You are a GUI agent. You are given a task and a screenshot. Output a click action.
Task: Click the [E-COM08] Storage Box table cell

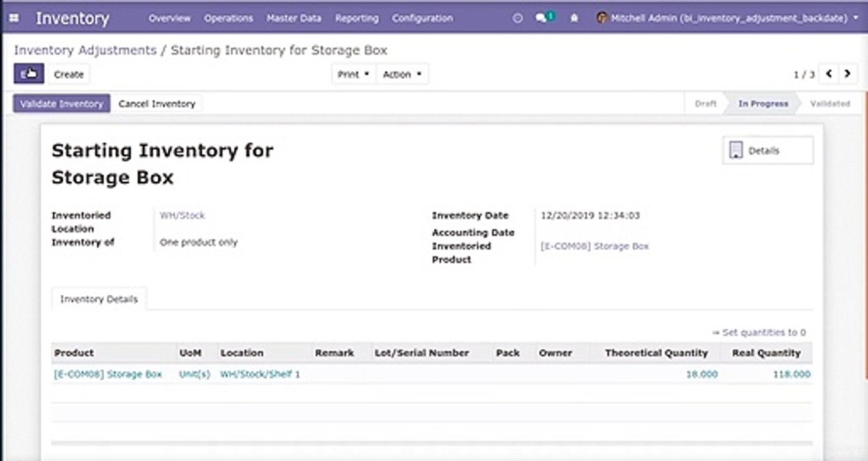tap(108, 374)
